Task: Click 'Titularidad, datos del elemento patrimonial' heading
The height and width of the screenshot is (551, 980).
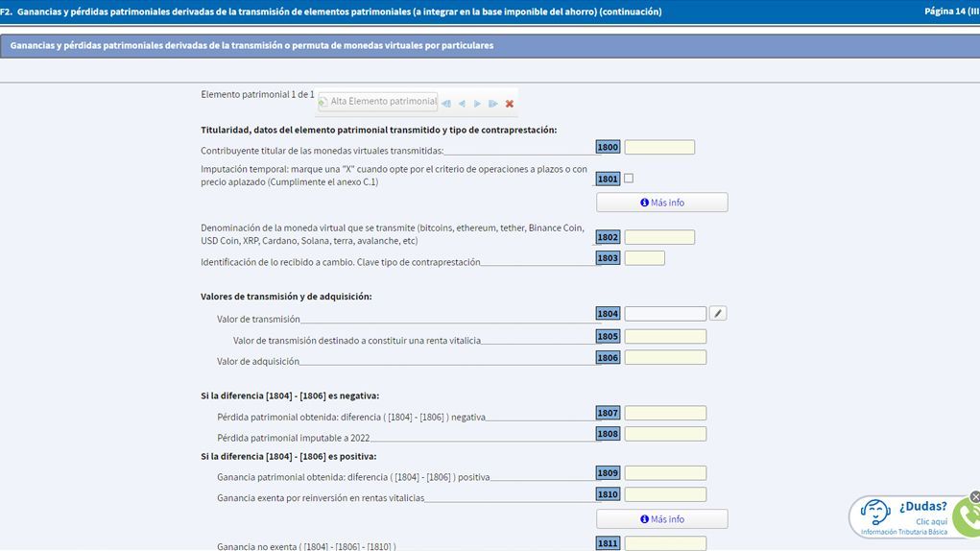Action: coord(379,130)
